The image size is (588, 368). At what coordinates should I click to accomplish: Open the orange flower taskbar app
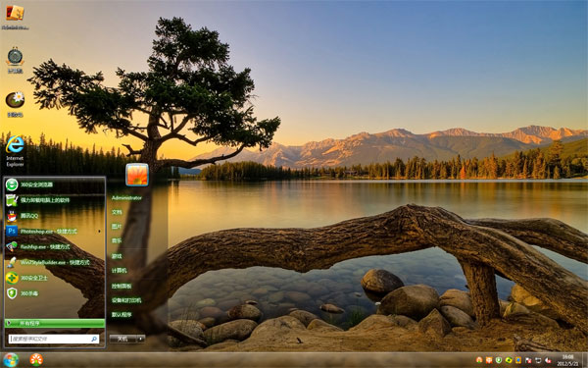click(x=36, y=360)
